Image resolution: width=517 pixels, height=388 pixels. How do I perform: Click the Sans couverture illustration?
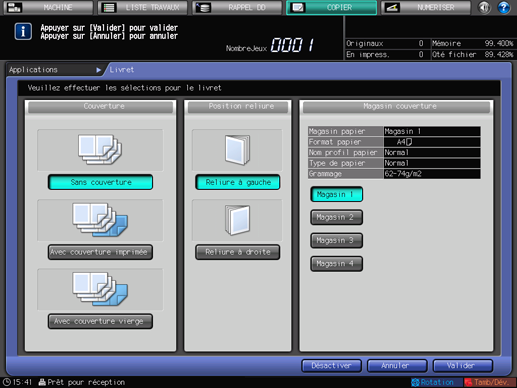(100, 150)
